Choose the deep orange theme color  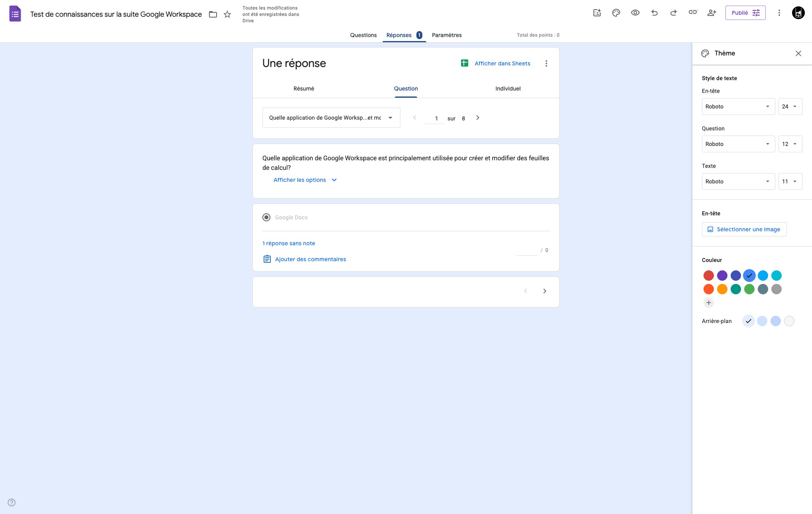coord(709,289)
